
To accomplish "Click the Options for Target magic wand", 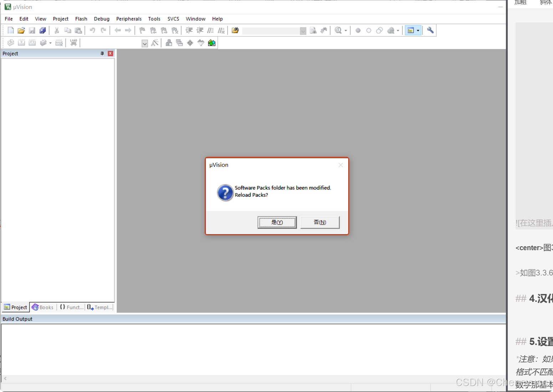I will coord(155,43).
